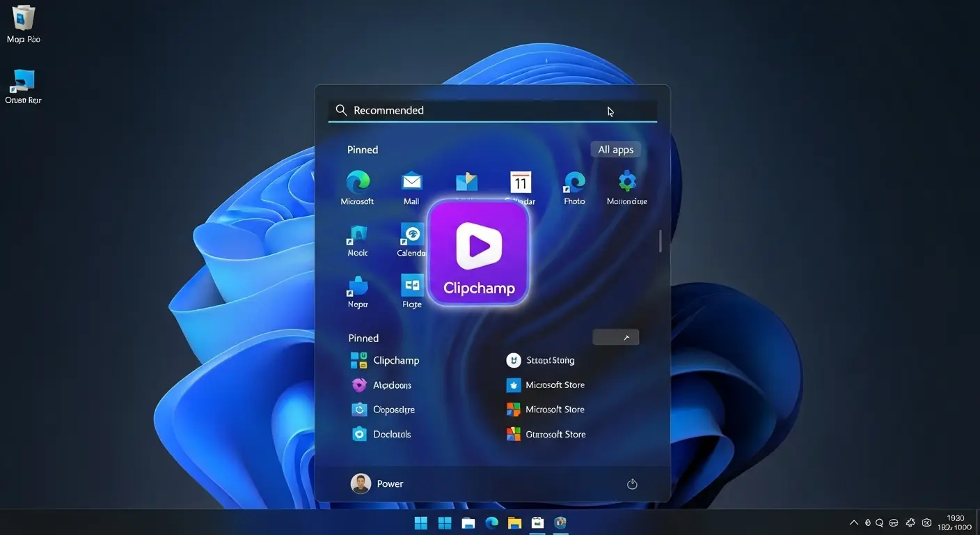Open the Power user account avatar
Screen dimensions: 980x535
point(361,483)
